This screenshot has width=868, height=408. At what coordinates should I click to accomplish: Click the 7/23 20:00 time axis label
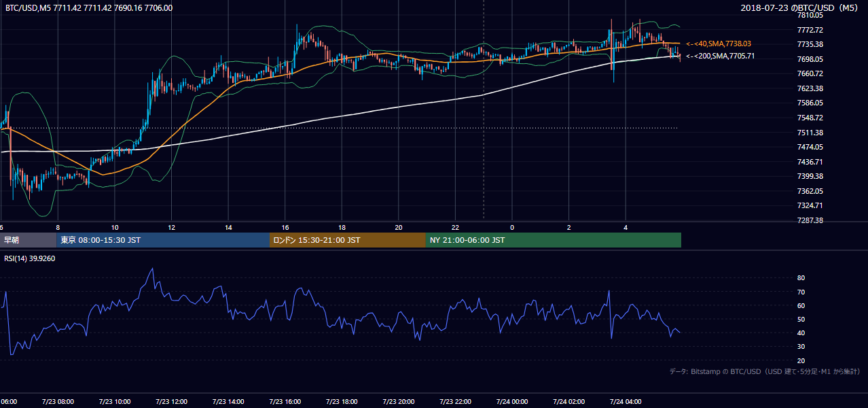tap(399, 401)
